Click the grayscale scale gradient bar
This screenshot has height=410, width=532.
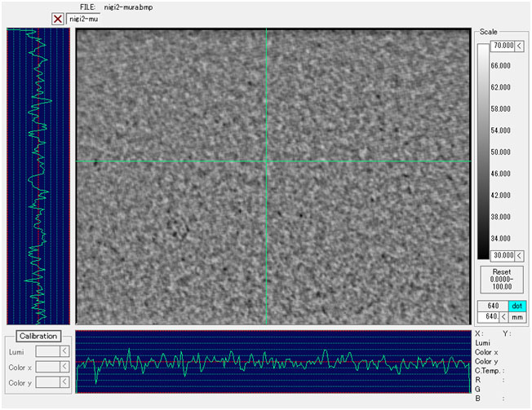coord(482,151)
